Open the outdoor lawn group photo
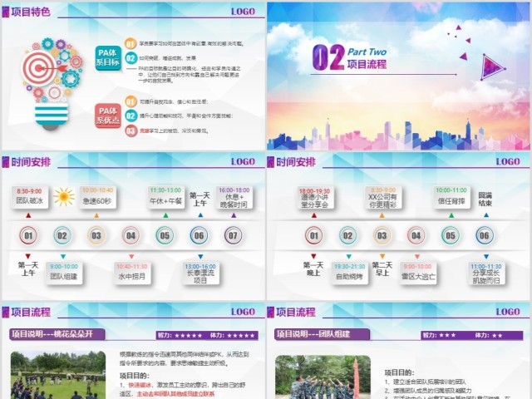This screenshot has width=532, height=399. coord(58,375)
